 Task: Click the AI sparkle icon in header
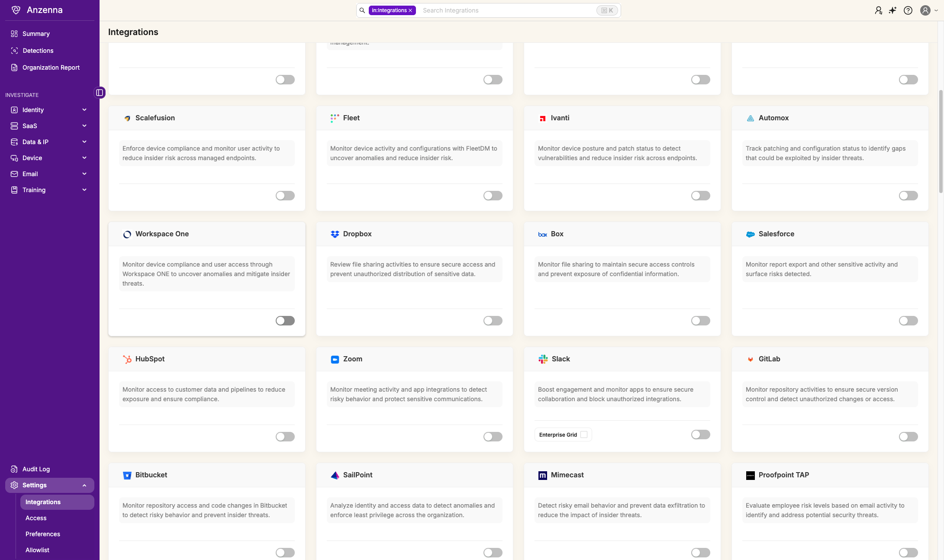892,10
